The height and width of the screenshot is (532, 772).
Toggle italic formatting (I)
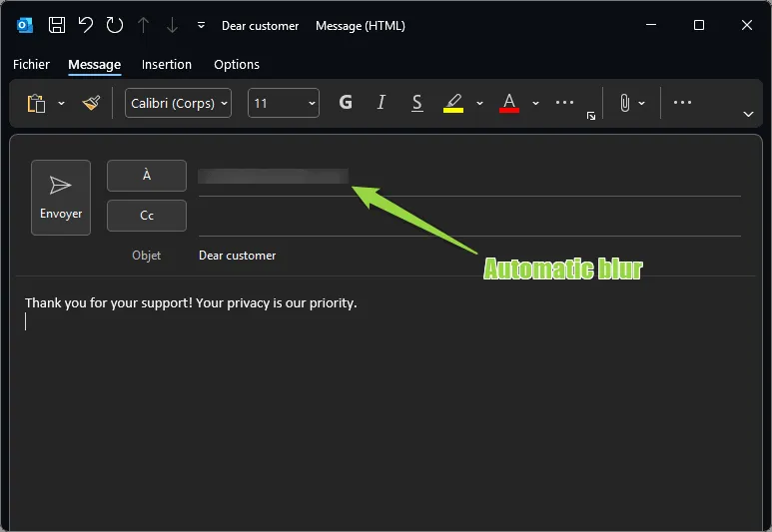(381, 103)
